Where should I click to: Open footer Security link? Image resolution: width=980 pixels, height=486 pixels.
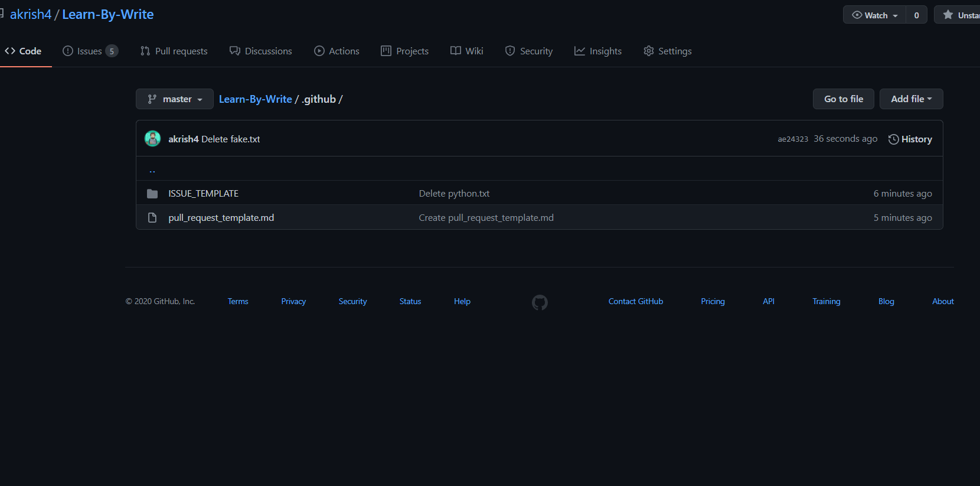pyautogui.click(x=353, y=301)
